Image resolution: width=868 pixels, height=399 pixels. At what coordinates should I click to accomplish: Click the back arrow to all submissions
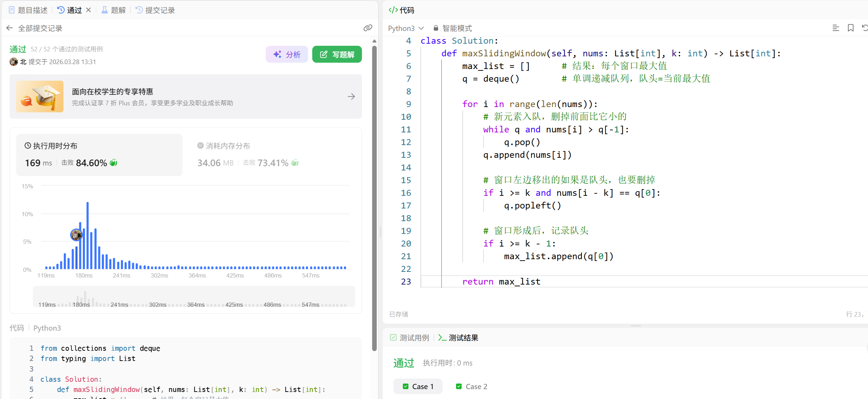[10, 28]
